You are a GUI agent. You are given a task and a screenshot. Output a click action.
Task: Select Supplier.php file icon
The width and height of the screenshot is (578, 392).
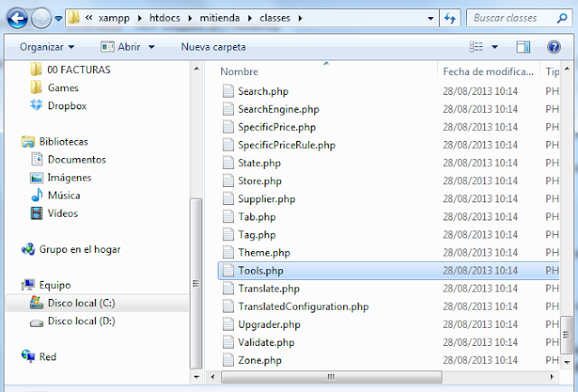pos(228,199)
